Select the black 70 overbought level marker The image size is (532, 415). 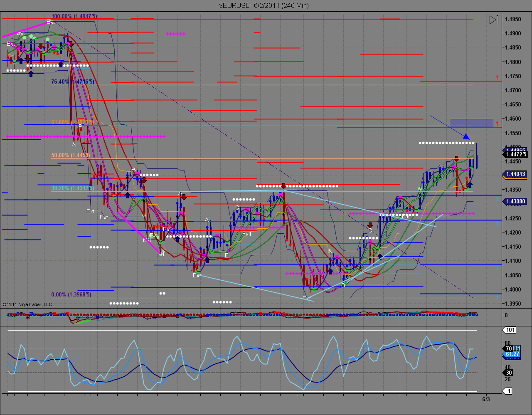509,349
